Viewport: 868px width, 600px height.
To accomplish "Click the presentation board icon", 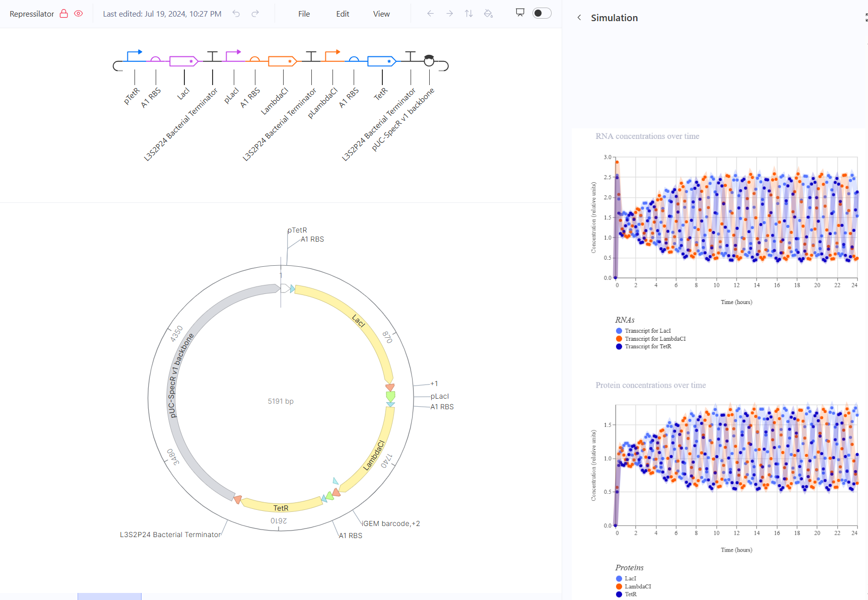I will click(x=520, y=13).
